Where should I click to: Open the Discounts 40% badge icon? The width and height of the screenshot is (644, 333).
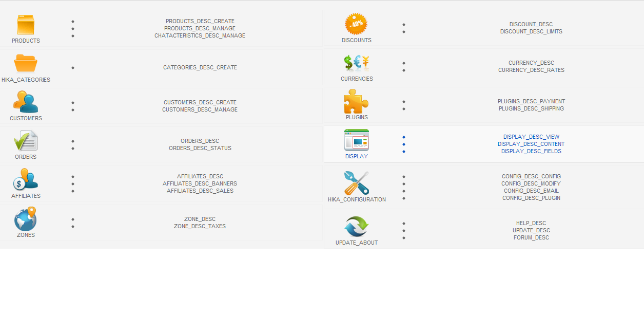[x=357, y=24]
